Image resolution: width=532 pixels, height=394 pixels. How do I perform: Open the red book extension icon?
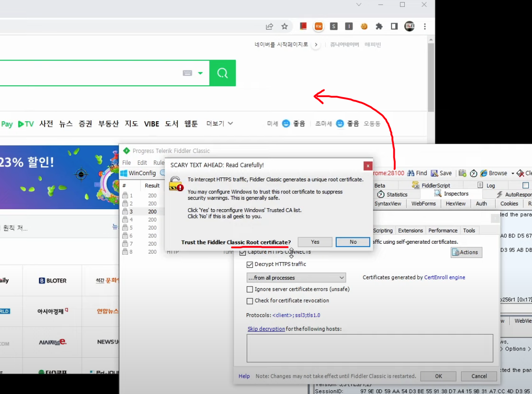303,26
